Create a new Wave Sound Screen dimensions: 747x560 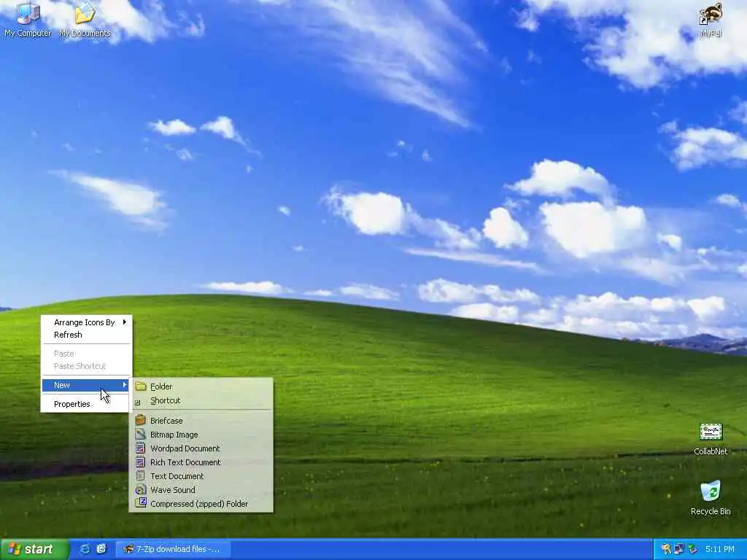click(201, 489)
